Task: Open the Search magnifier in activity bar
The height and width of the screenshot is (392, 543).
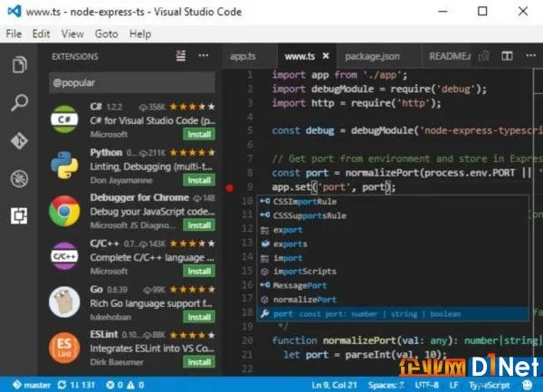Action: pyautogui.click(x=19, y=102)
